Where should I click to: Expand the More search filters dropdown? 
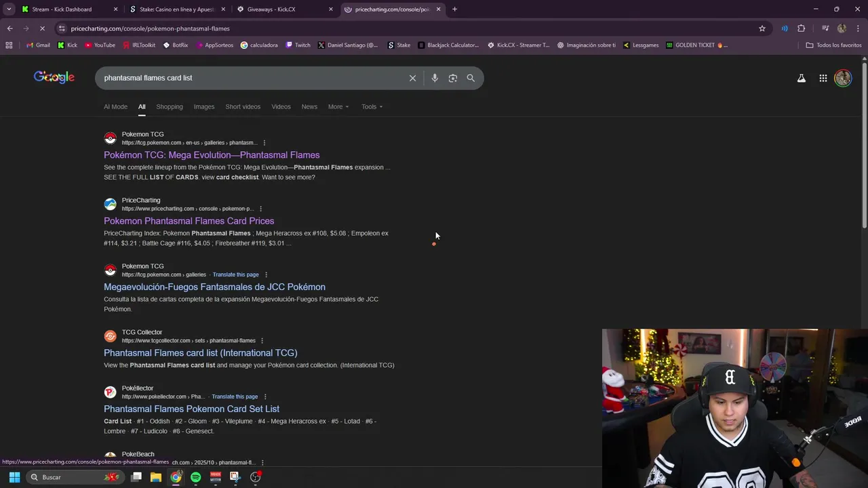pyautogui.click(x=338, y=106)
